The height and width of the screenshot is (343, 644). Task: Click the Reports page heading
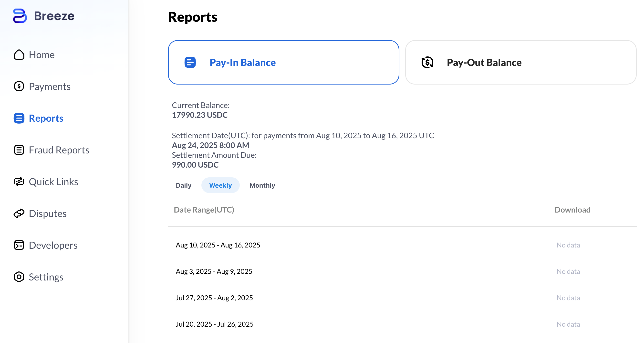(193, 17)
